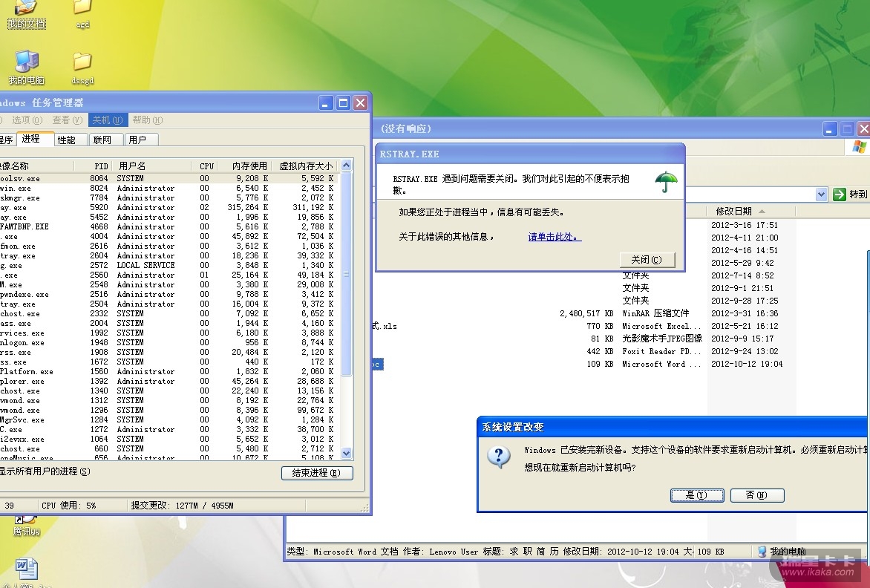Viewport: 870px width, 588px height.
Task: Open the agd folder on desktop
Action: (x=82, y=7)
